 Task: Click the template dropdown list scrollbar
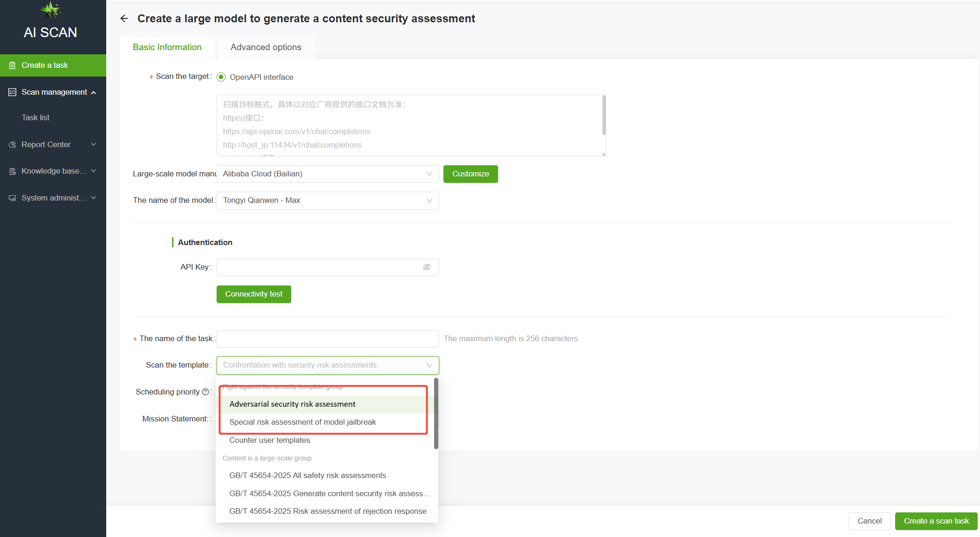436,413
